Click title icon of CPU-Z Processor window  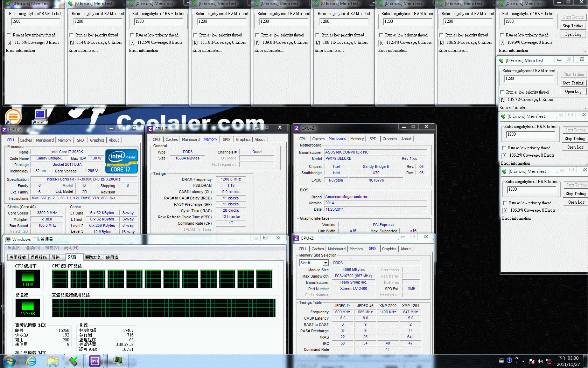4,129
